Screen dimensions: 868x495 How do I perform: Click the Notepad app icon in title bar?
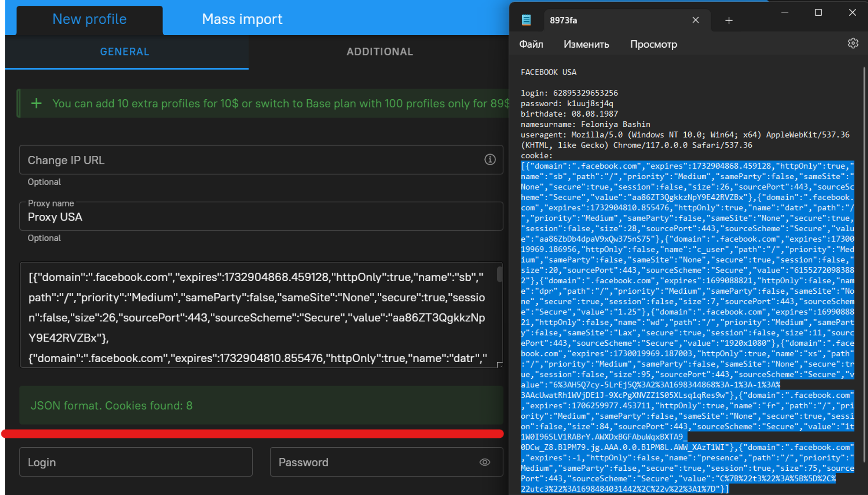point(526,20)
